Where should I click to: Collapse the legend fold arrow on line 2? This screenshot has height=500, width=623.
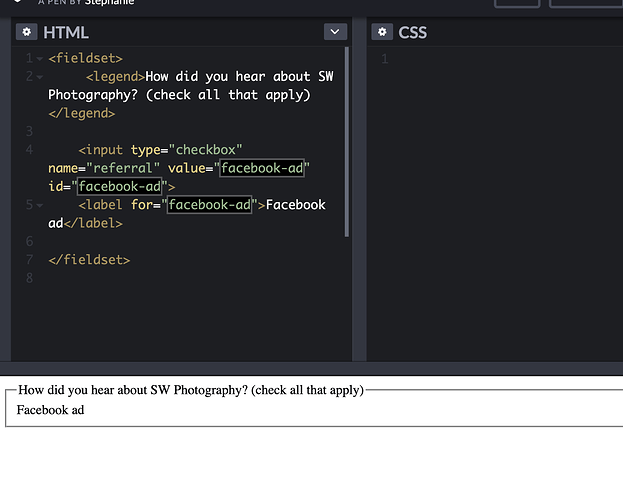[39, 77]
